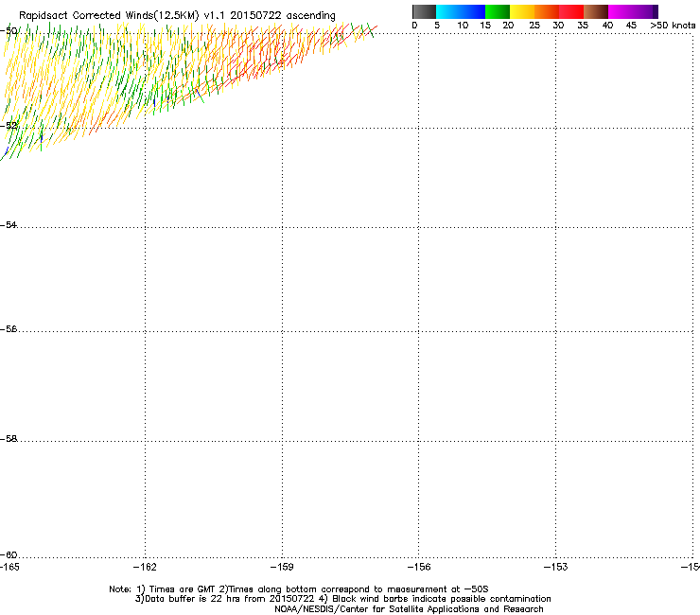Click the '>50 knots' legend label
Screen dimensions: 700x615
pos(673,26)
